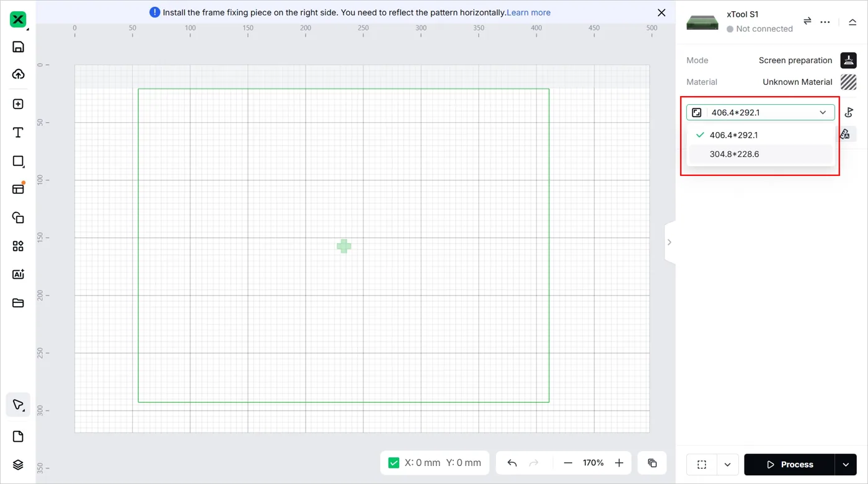The width and height of the screenshot is (868, 484).
Task: Click the xTool S1 device thumbnail
Action: [x=702, y=22]
